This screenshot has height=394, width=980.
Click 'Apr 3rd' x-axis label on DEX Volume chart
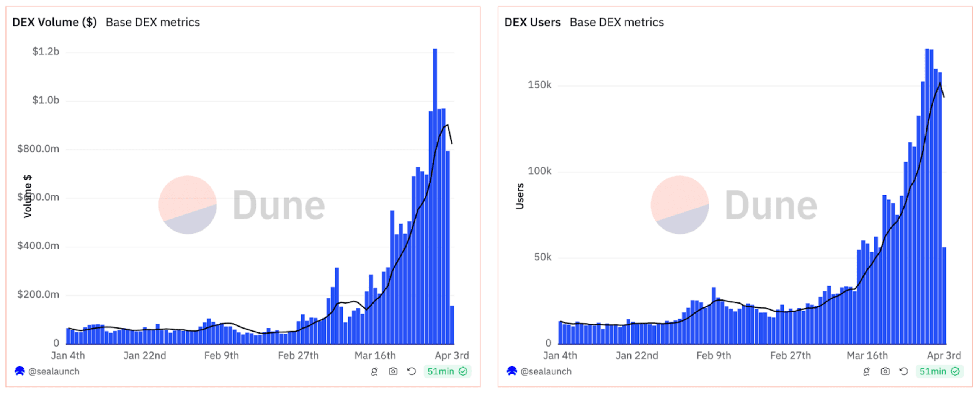point(452,355)
